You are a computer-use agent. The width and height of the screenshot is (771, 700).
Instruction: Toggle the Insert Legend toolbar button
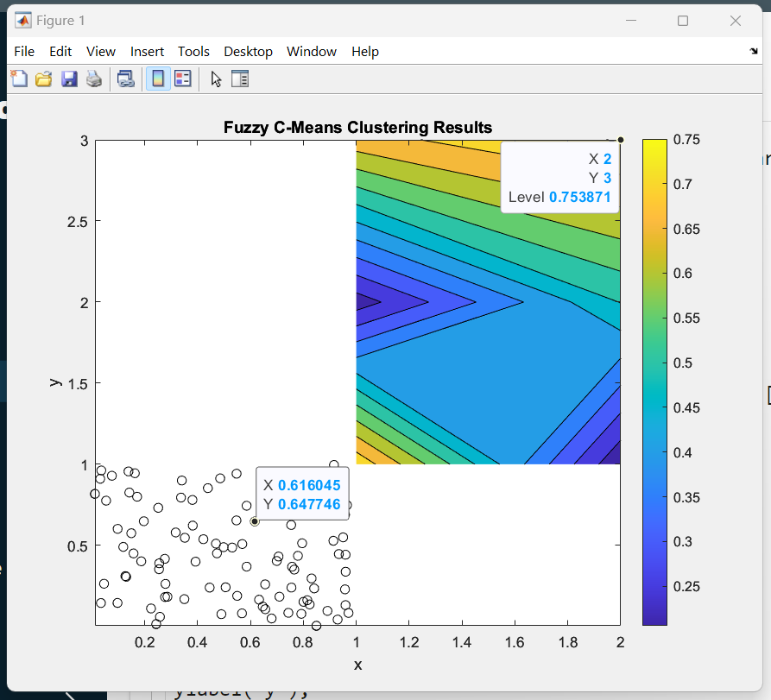(183, 79)
